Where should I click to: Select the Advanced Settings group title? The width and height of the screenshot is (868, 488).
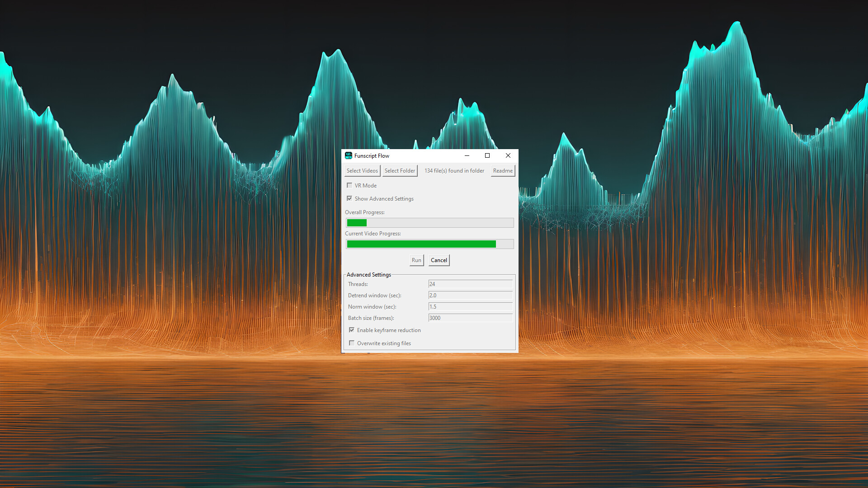coord(368,274)
